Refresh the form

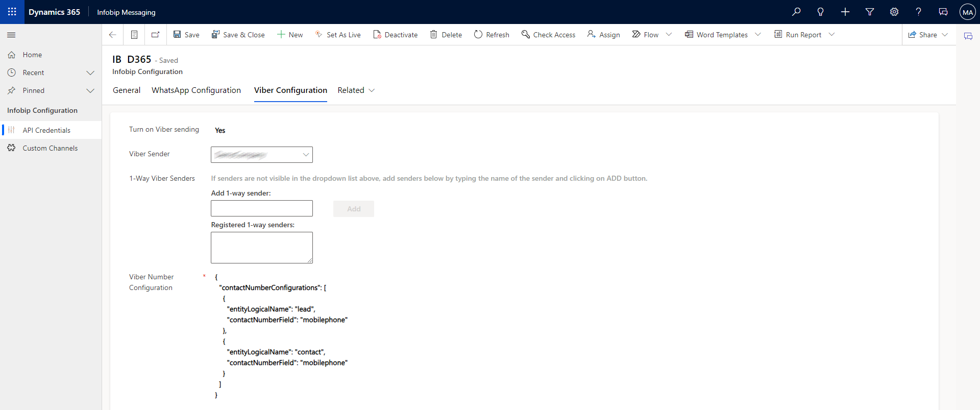(x=492, y=35)
